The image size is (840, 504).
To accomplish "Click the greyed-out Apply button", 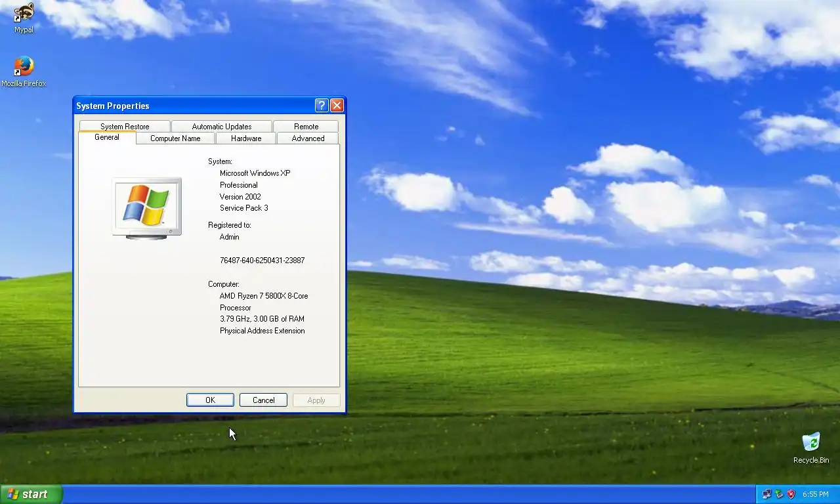I will [316, 400].
